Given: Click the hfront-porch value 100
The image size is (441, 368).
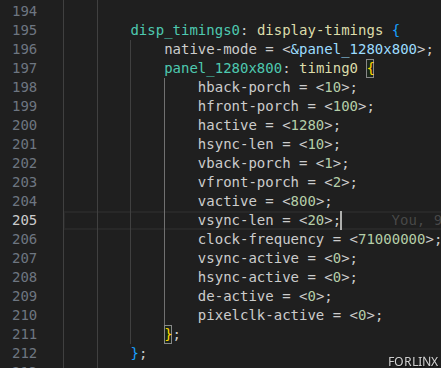Looking at the screenshot, I should [345, 106].
